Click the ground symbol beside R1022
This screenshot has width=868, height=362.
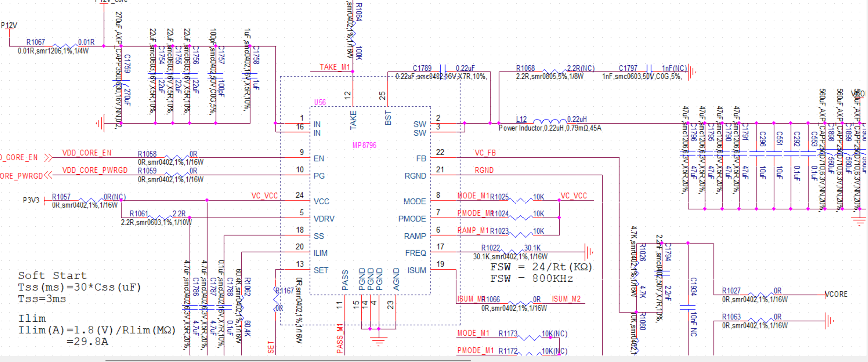(x=588, y=252)
